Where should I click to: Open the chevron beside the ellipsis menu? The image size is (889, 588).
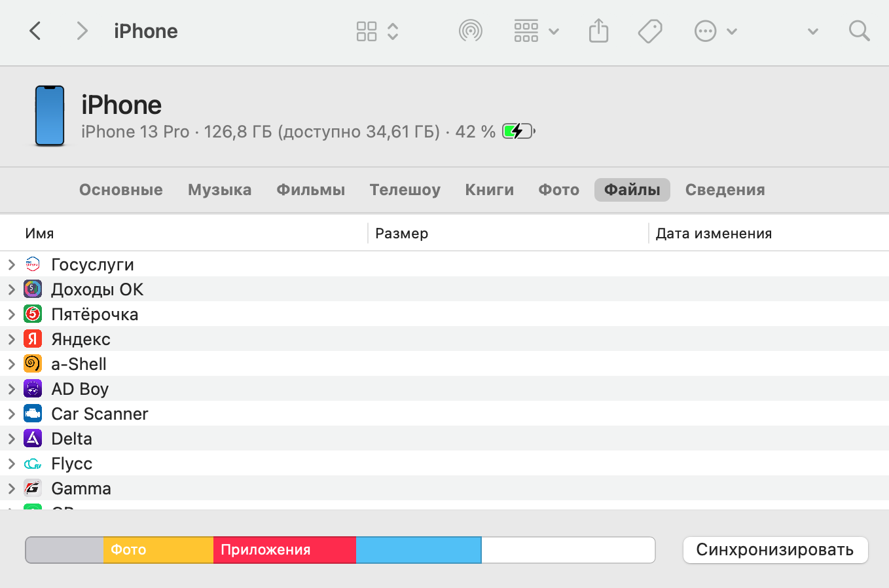click(732, 31)
